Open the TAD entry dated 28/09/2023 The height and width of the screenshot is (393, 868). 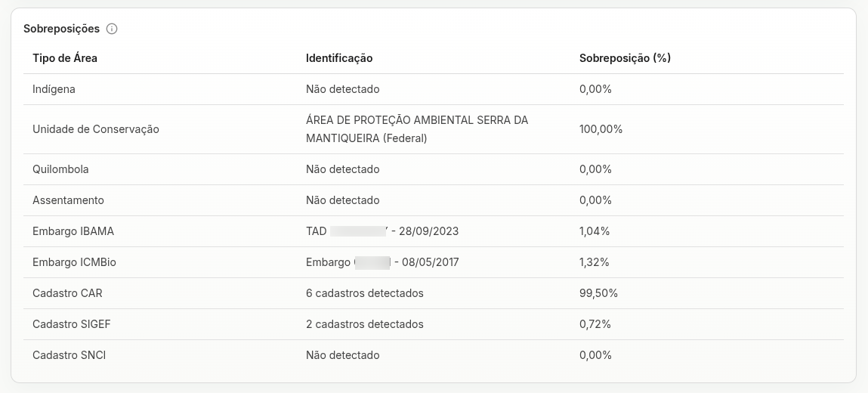point(382,231)
